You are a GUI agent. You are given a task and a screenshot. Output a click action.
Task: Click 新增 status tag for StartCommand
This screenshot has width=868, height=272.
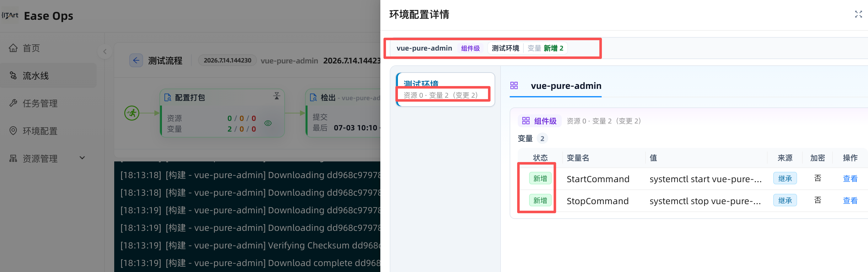[540, 178]
